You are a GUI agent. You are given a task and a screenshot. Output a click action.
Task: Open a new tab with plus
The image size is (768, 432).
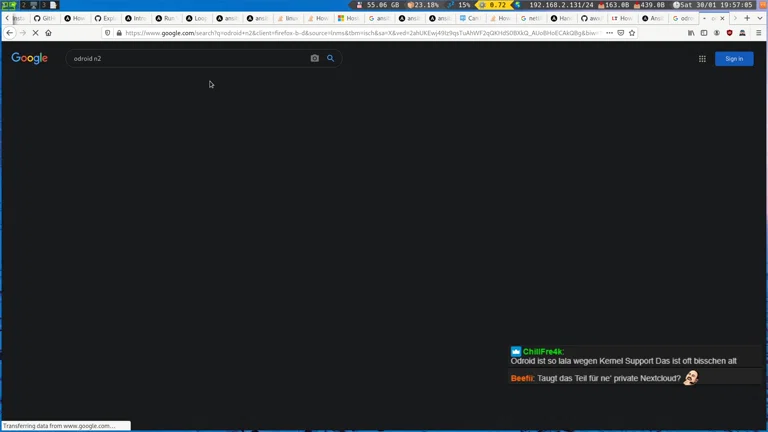747,18
